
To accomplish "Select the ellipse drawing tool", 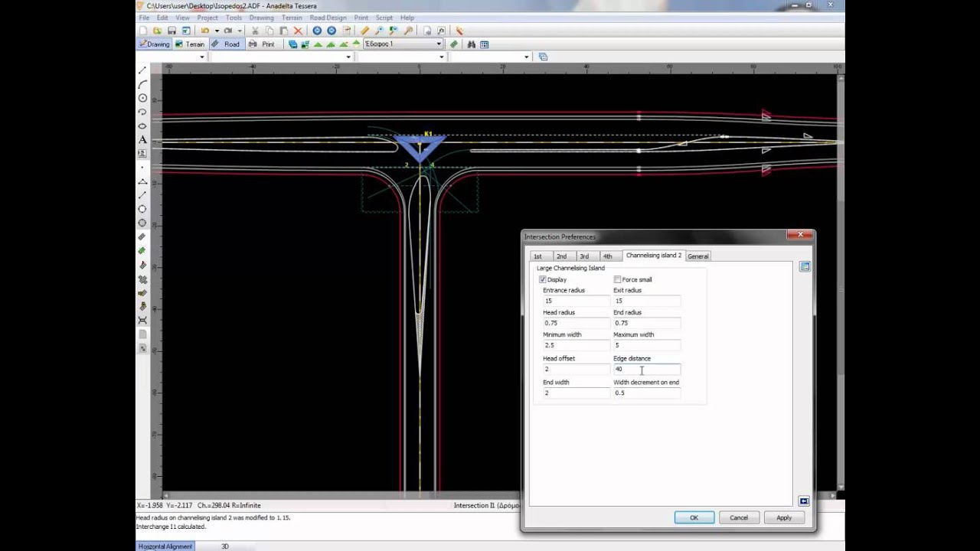I will pyautogui.click(x=142, y=126).
